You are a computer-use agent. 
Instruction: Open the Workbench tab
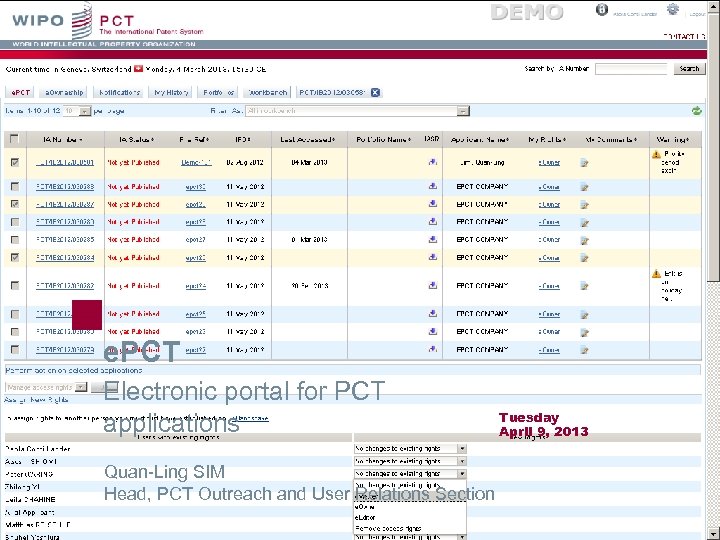tap(267, 92)
